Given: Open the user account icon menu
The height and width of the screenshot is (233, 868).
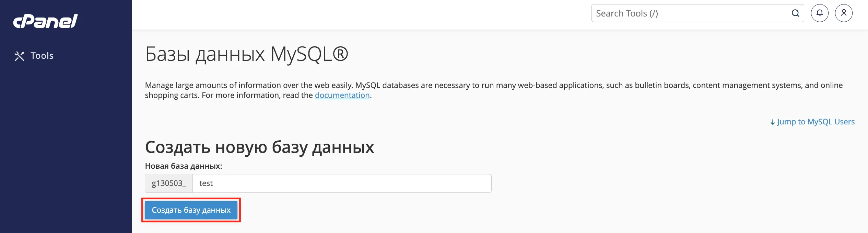Looking at the screenshot, I should (x=844, y=13).
